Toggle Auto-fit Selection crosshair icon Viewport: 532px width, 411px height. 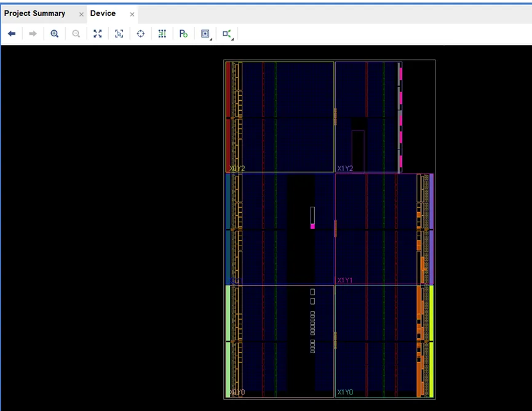(x=141, y=34)
